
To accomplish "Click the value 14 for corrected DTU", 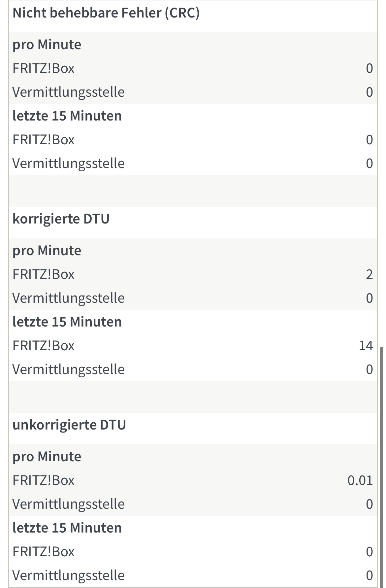I will 366,346.
